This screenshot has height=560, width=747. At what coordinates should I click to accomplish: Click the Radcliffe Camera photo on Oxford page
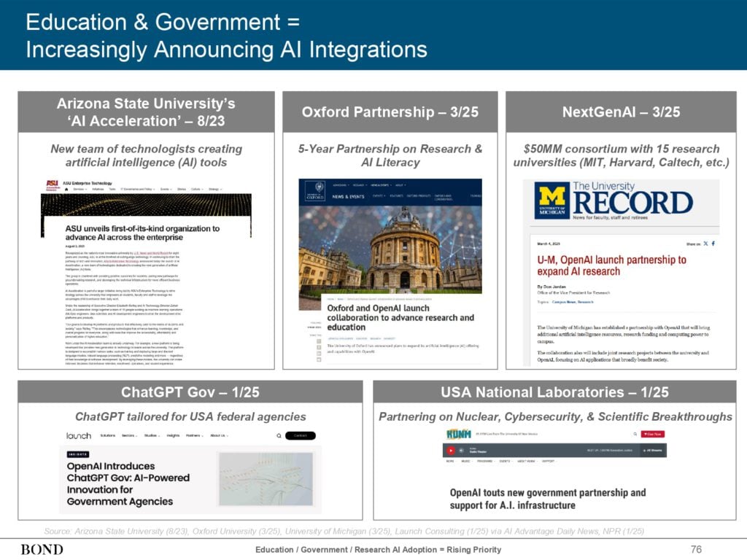click(390, 249)
